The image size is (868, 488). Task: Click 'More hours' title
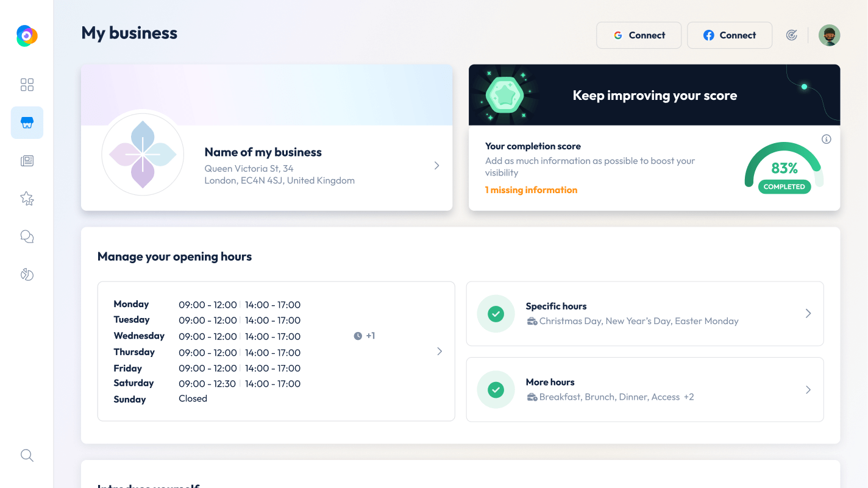(x=550, y=382)
